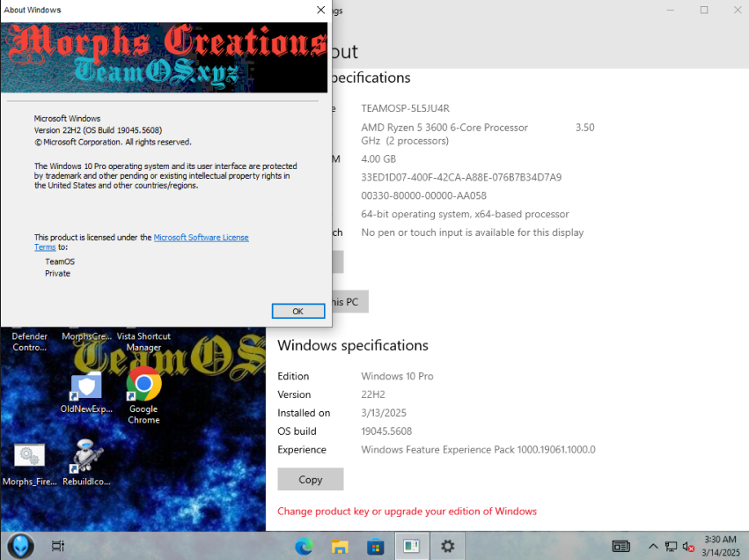
Task: Minimize the Settings window
Action: [670, 10]
